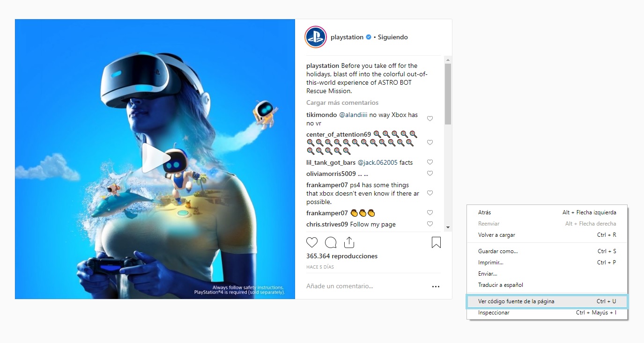The image size is (644, 343).
Task: Like chris.strives09's comment
Action: (430, 224)
